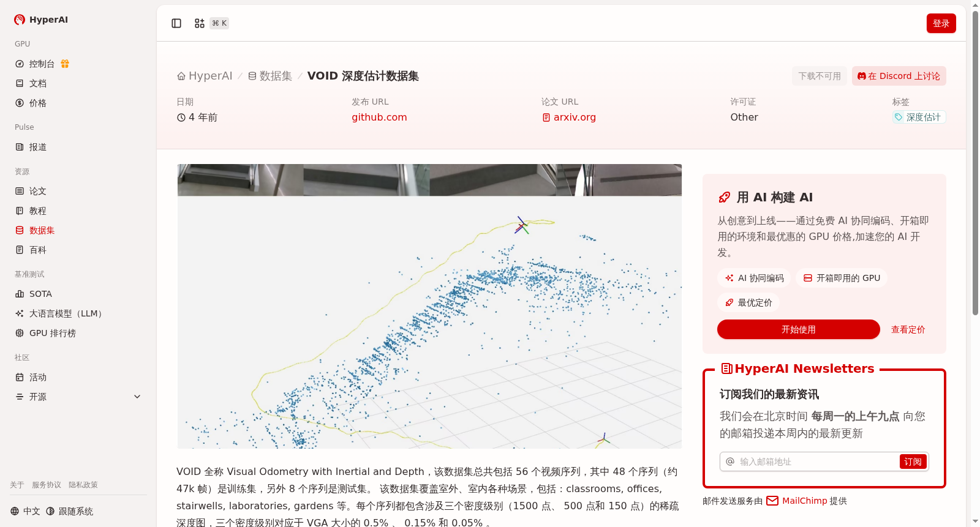Open 服务协议 footer link
Screen dimensions: 980x527
click(47, 485)
